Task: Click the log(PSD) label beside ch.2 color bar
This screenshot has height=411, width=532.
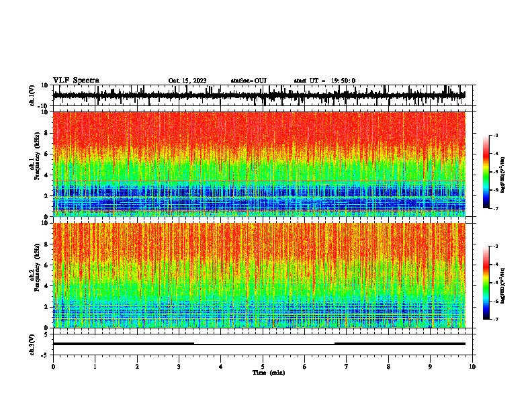Action: click(x=503, y=285)
